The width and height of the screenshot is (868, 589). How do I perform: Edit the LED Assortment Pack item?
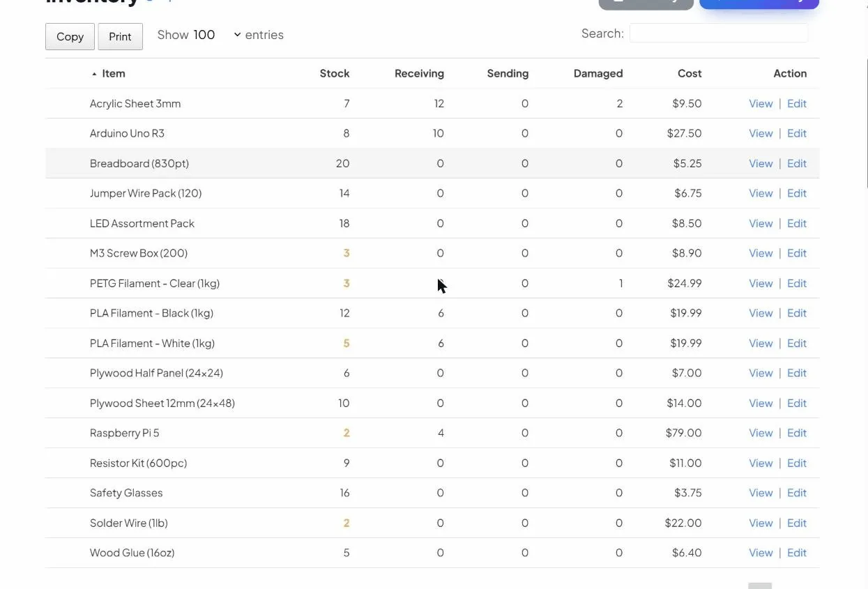pos(797,223)
